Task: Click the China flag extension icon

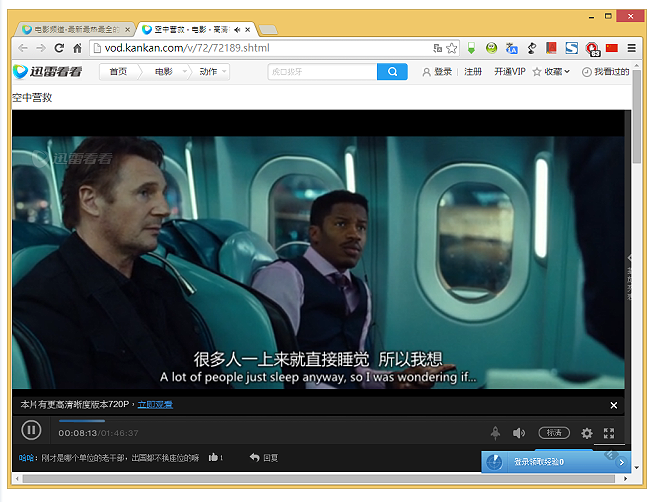Action: [x=612, y=48]
